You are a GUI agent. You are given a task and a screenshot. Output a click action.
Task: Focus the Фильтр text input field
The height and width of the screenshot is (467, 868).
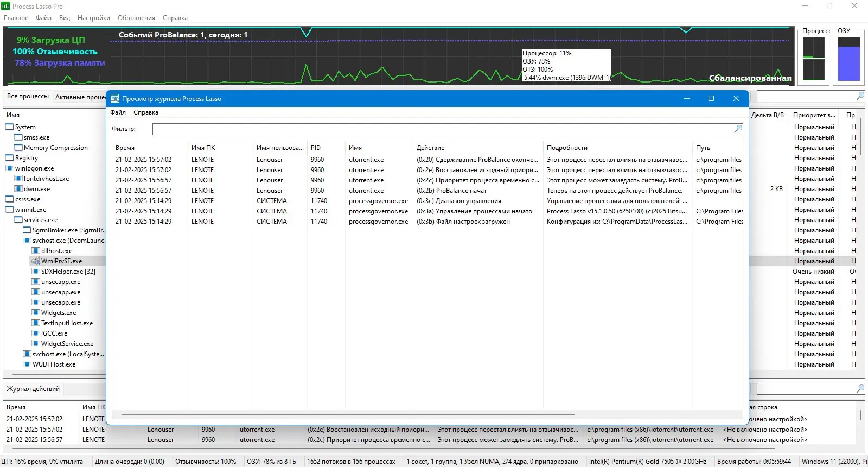[x=443, y=129]
